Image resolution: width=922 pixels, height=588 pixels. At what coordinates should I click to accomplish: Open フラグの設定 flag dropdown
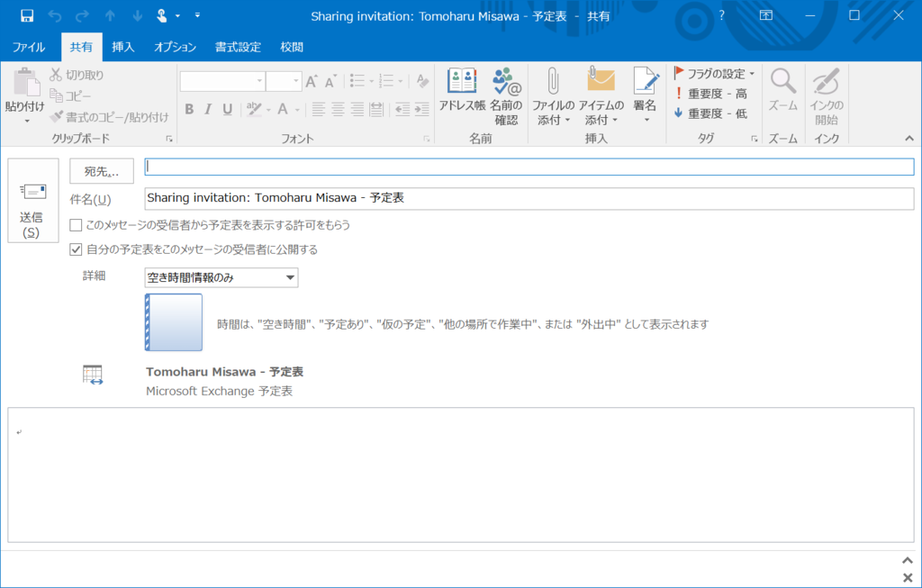coord(714,74)
